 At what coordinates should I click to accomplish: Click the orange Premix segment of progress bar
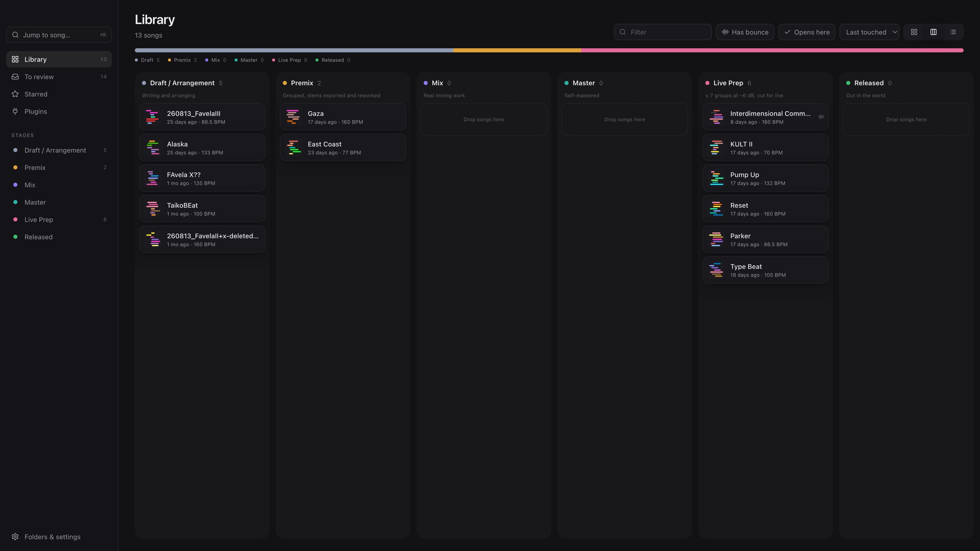click(517, 50)
